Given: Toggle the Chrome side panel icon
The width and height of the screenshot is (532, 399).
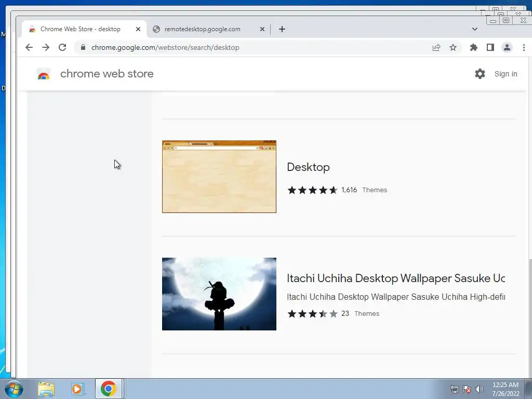Looking at the screenshot, I should pyautogui.click(x=490, y=47).
